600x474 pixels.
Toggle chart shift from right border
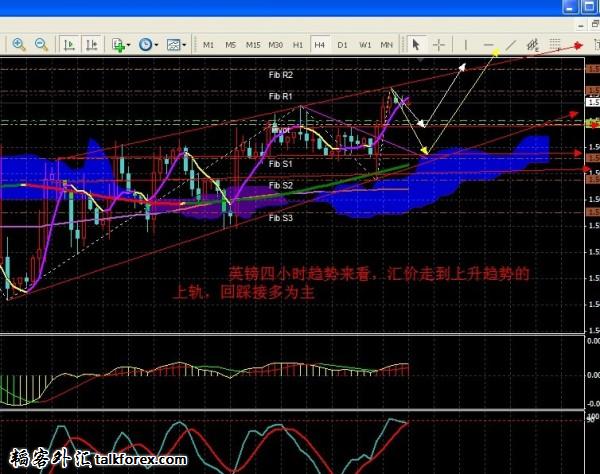(x=91, y=44)
